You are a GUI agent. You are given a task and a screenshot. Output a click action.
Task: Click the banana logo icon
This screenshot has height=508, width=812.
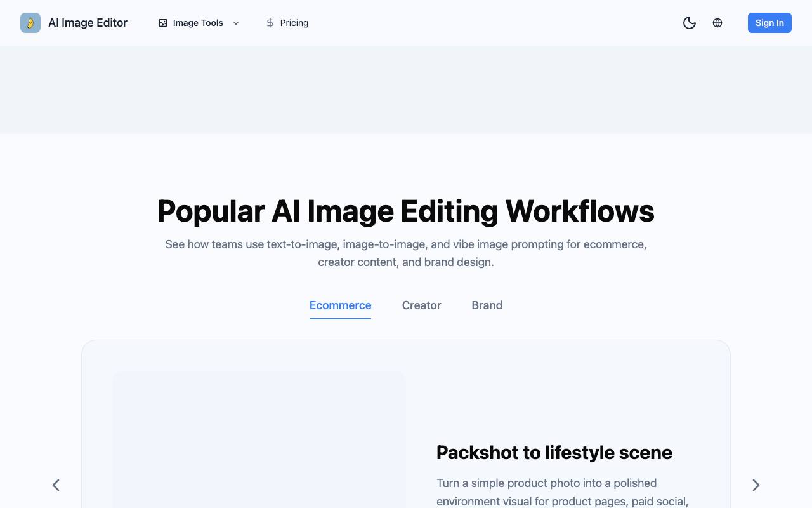click(30, 23)
